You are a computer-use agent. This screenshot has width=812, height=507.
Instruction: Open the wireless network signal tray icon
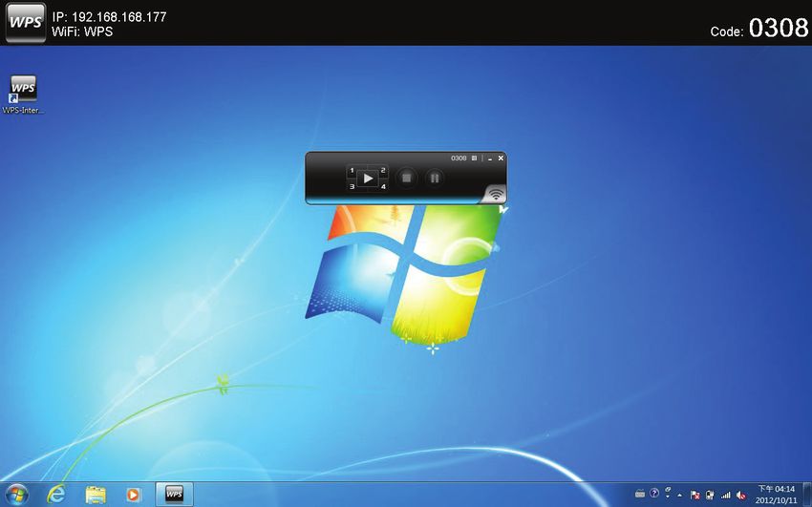[726, 496]
